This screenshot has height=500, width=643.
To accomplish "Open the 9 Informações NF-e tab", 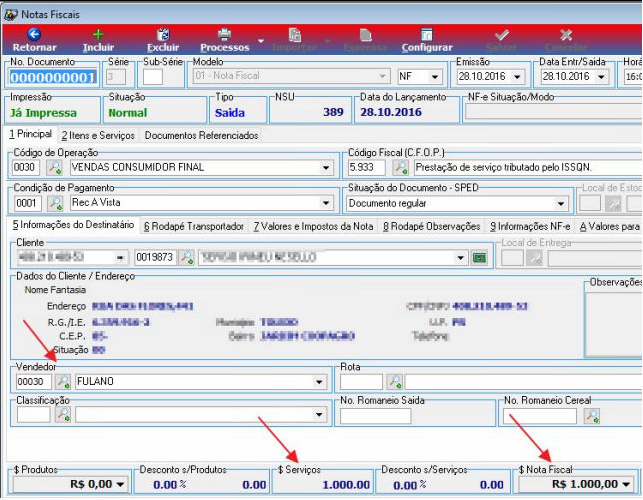I will (x=530, y=226).
